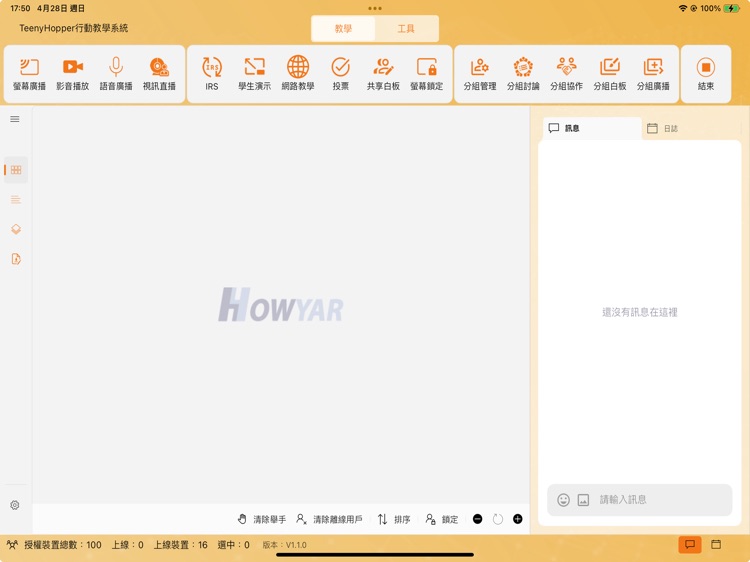Click the TeenyHopper行動教學系統 title

(74, 28)
